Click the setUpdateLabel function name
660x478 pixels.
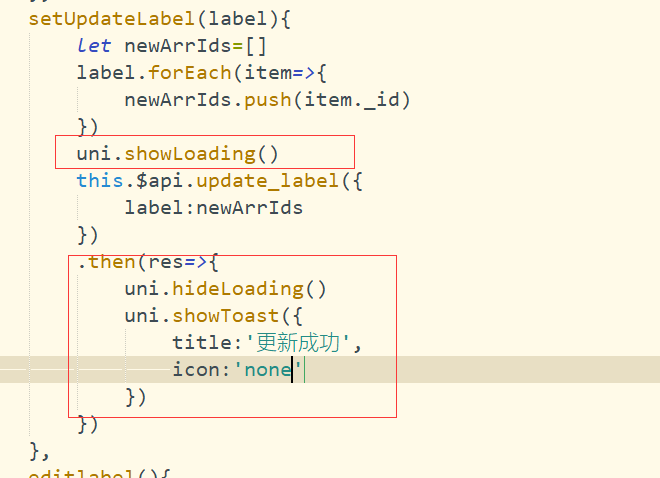coord(112,19)
